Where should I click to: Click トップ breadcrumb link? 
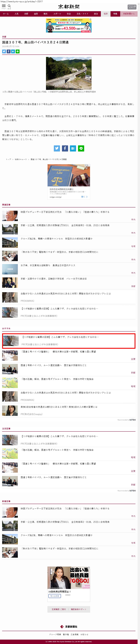point(8,159)
